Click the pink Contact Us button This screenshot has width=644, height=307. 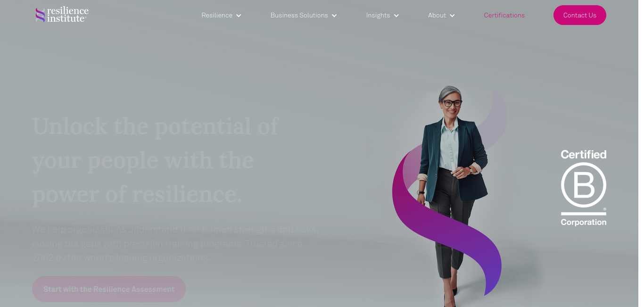point(580,15)
